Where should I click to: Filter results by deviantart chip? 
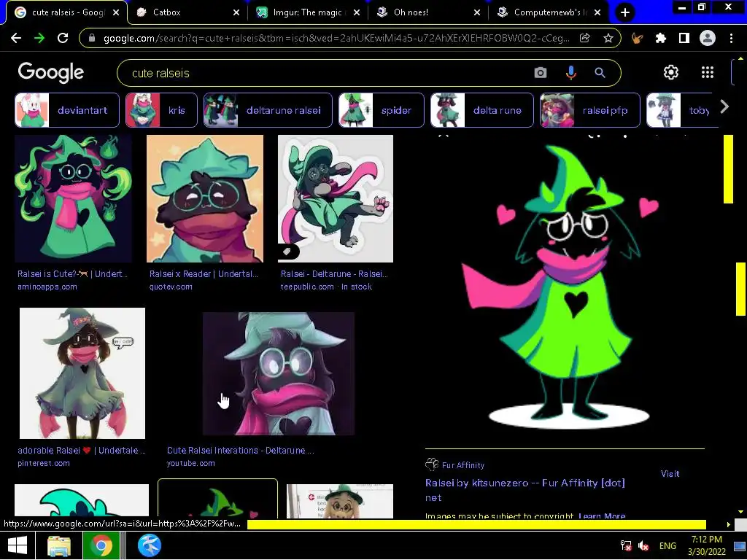[x=66, y=110]
